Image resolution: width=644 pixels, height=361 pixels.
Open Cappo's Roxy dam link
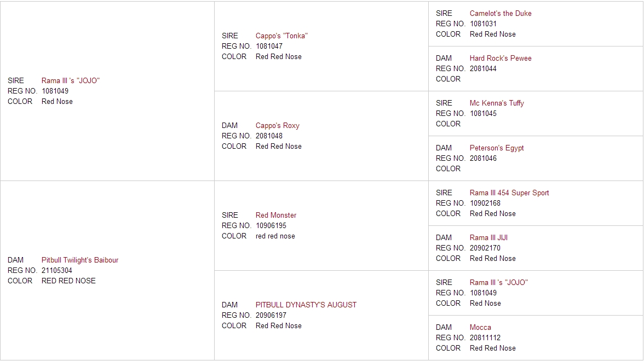[x=277, y=126]
